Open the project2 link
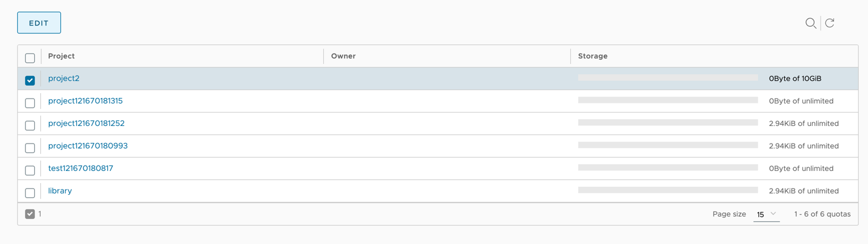Screen dimensions: 868x244 (64, 78)
